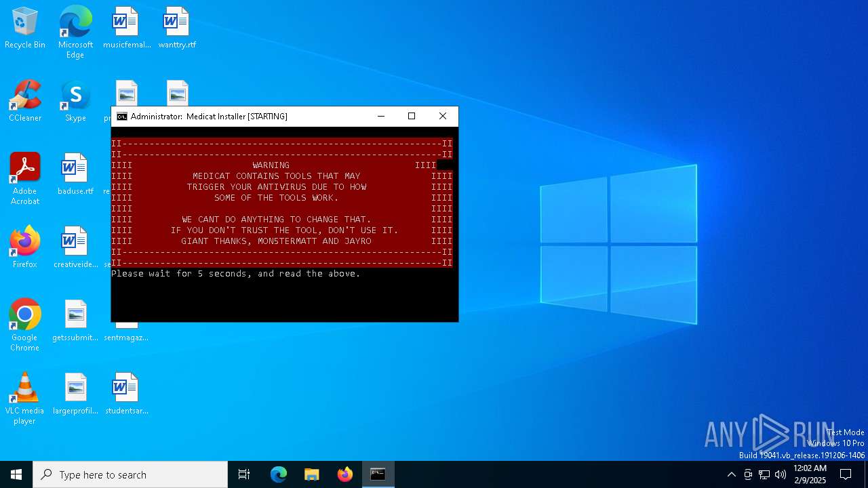Select the Microsoft Edge desktop shortcut
868x488 pixels.
pyautogui.click(x=75, y=33)
